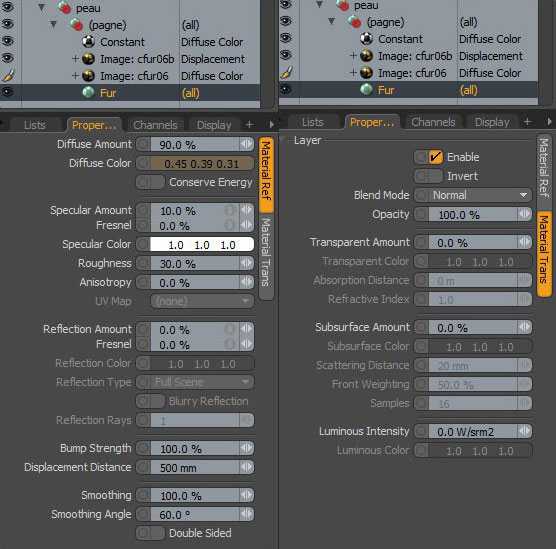Select the Constant row in left panel tree

click(130, 42)
